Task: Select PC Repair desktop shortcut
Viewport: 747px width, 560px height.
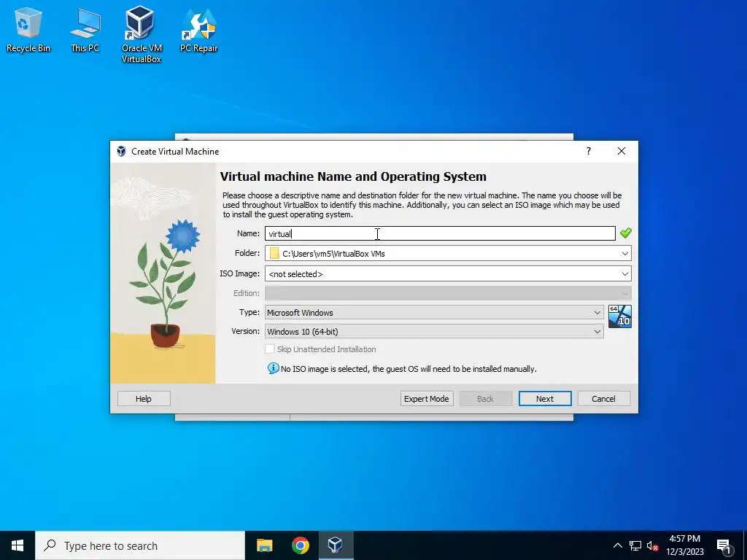Action: coord(198,30)
